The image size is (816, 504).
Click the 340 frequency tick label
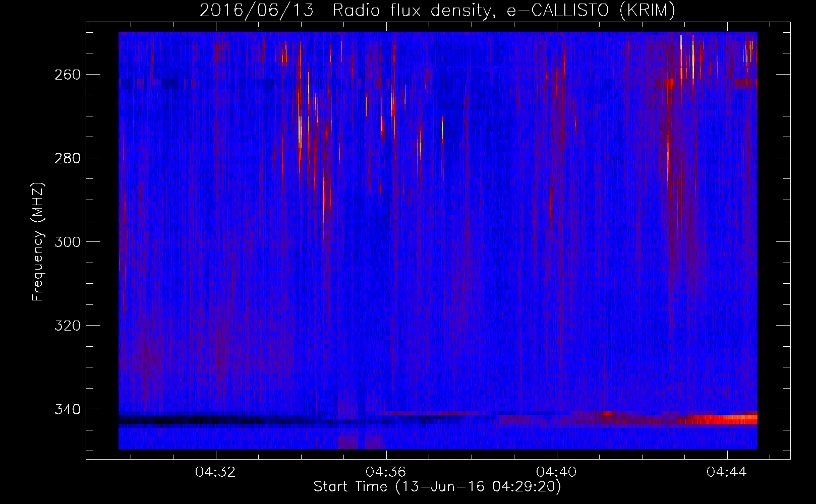(67, 409)
